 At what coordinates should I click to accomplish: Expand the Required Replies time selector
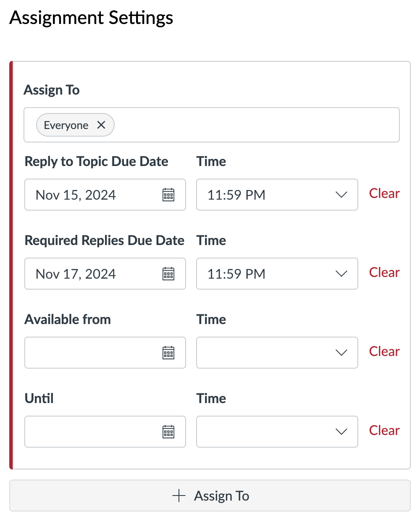click(x=341, y=274)
